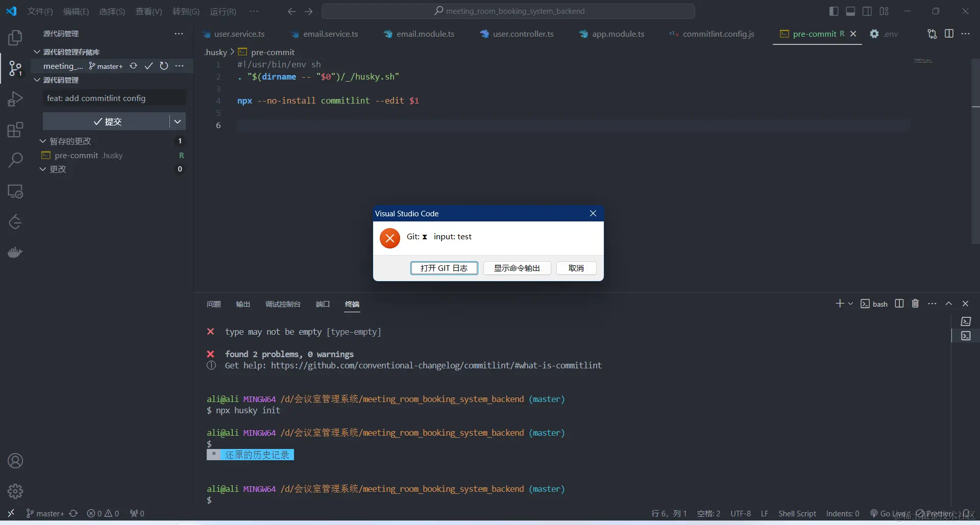Open the Debug Console panel tab

point(283,304)
